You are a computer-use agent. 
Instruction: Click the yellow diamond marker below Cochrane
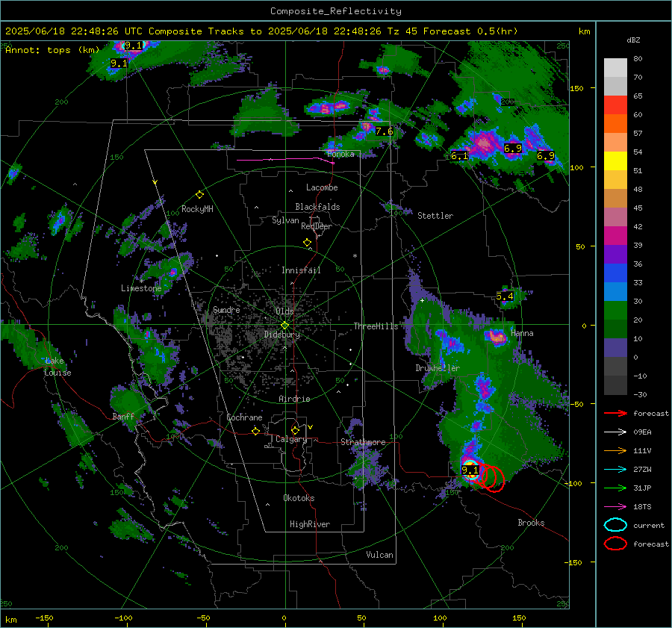pos(255,431)
